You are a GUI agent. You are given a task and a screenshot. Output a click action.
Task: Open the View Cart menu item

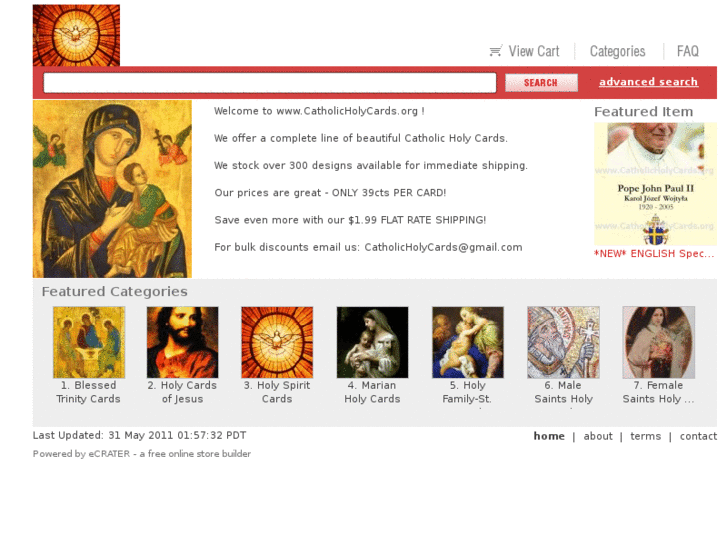534,51
